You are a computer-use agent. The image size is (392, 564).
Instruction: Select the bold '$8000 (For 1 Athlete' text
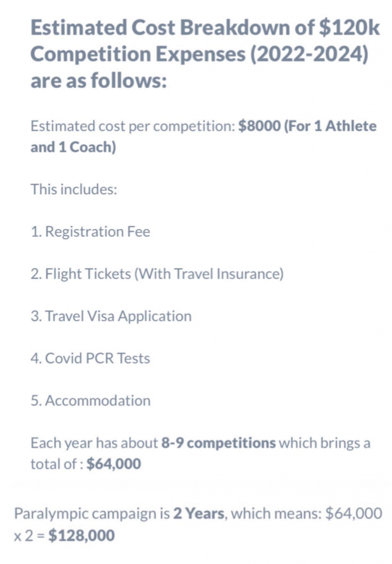point(307,126)
